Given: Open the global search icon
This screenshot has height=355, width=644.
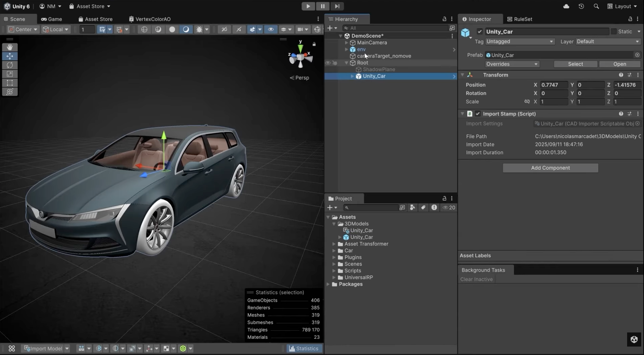Looking at the screenshot, I should [596, 6].
